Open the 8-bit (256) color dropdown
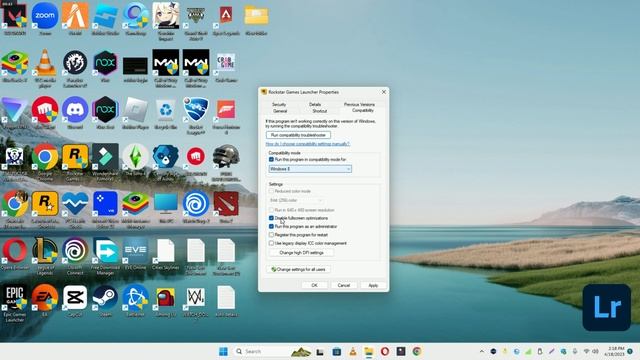Image resolution: width=640 pixels, height=360 pixels. (296, 200)
